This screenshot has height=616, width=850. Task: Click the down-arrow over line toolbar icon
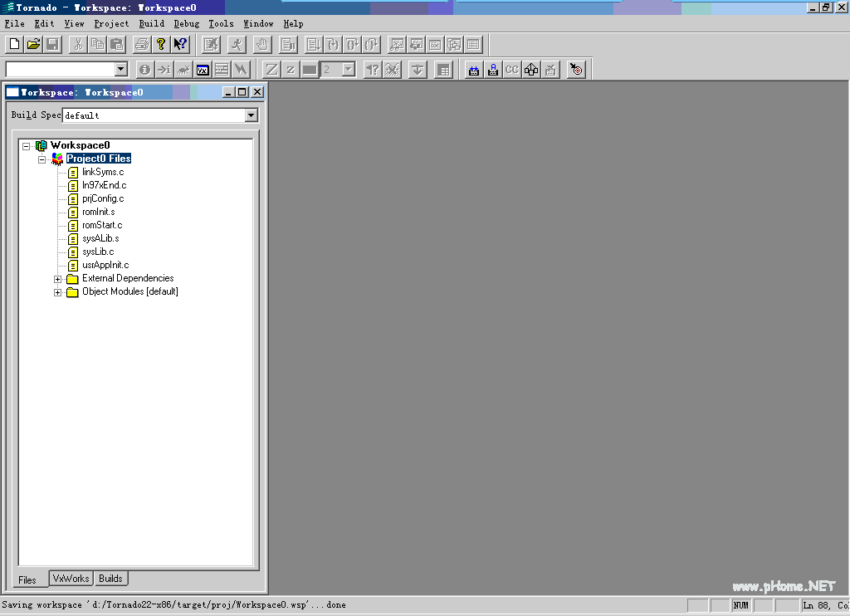[x=418, y=70]
